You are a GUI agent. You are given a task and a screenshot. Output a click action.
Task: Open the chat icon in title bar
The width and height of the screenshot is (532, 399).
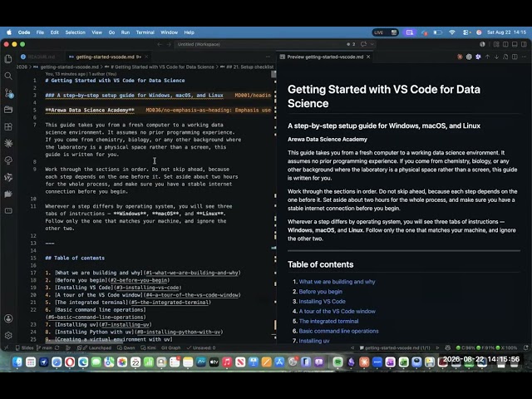pos(364,44)
